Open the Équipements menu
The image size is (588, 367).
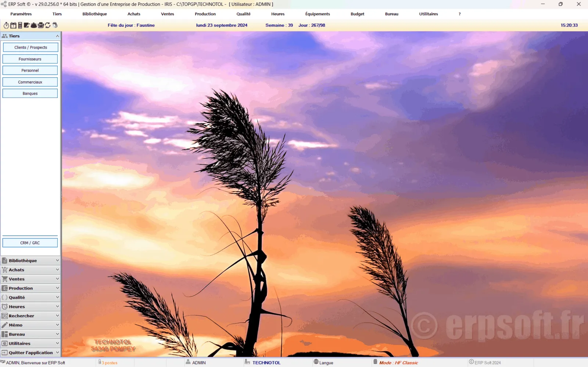[318, 14]
